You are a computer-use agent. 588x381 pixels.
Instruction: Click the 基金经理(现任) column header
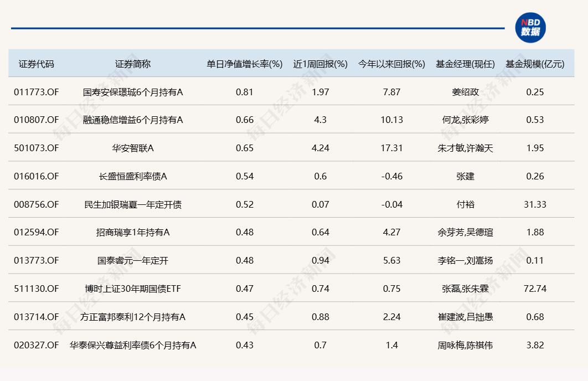[465, 64]
